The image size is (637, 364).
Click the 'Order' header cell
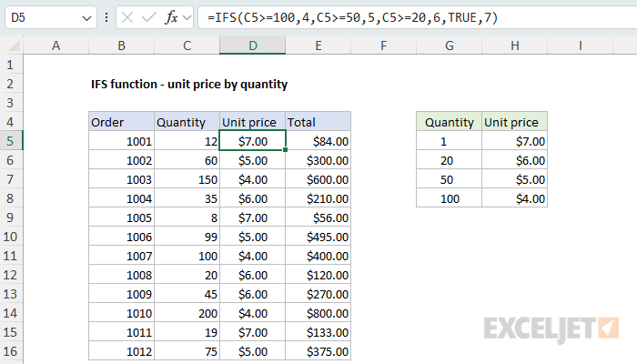(121, 122)
